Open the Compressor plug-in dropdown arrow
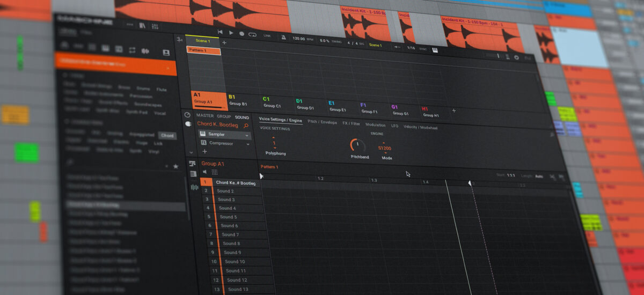The height and width of the screenshot is (295, 644). pyautogui.click(x=248, y=145)
